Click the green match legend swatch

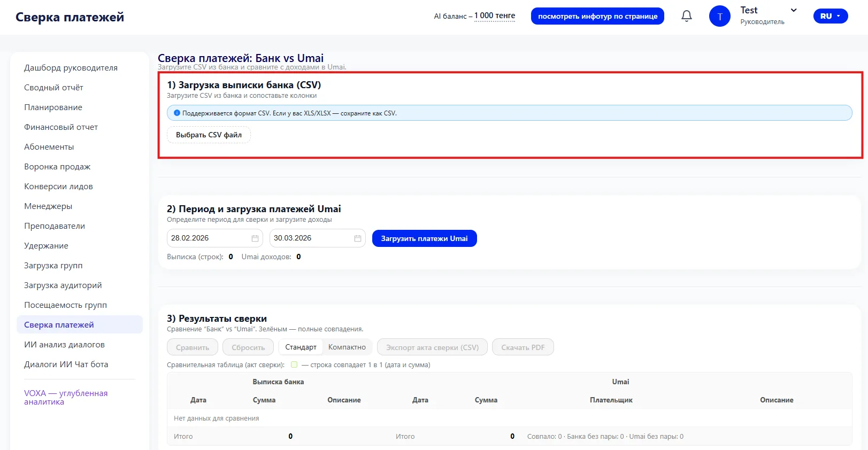click(x=294, y=364)
